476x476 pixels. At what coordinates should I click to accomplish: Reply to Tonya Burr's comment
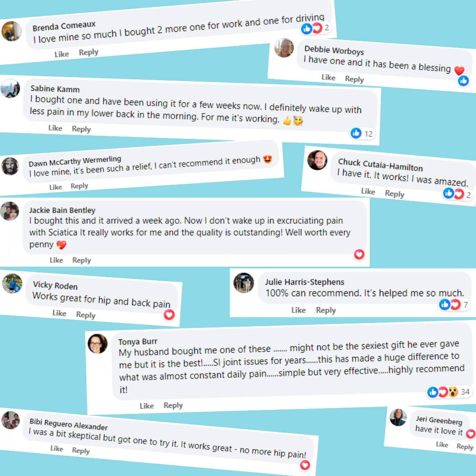pyautogui.click(x=173, y=405)
